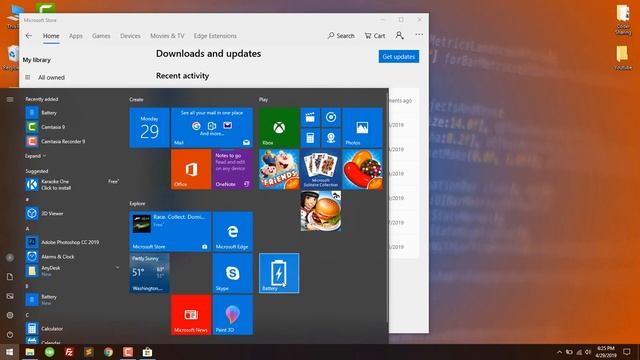The width and height of the screenshot is (640, 360).
Task: Open the Paint 3D tile
Action: coord(233,315)
